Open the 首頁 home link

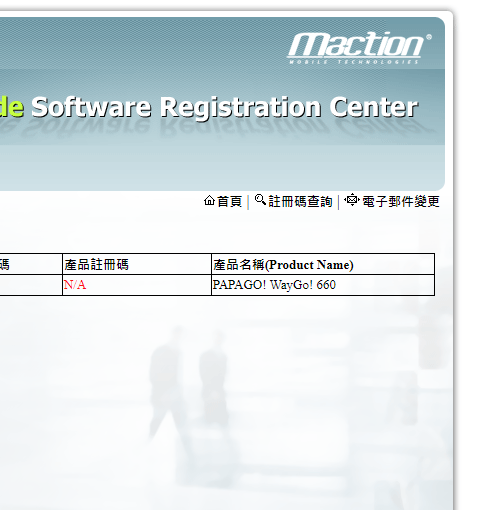[x=229, y=201]
